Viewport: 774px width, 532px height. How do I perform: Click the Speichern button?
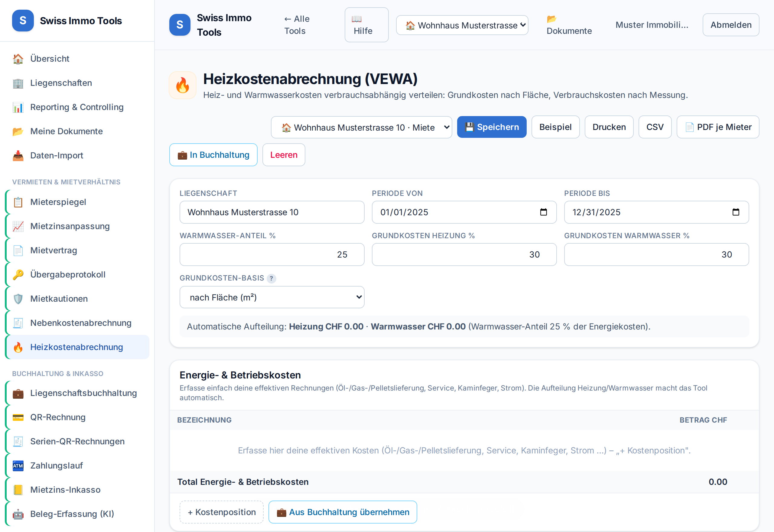[x=492, y=127]
